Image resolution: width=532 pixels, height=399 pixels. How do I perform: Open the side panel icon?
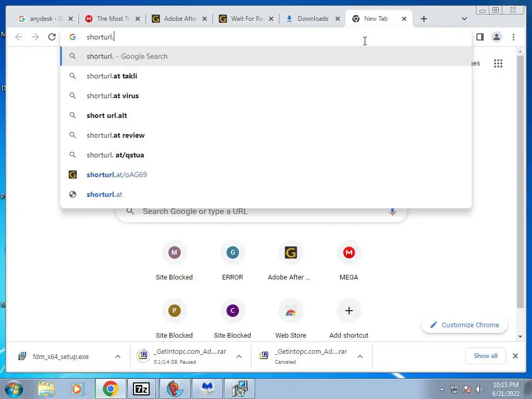(x=480, y=37)
